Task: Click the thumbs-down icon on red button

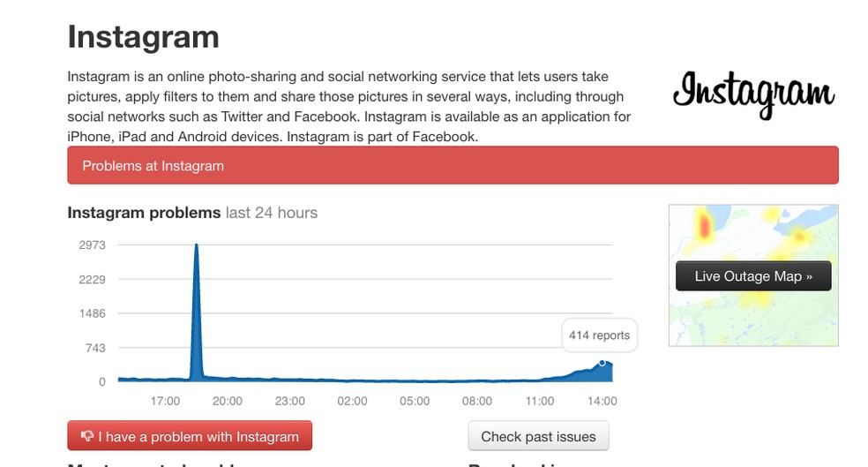Action: [x=87, y=436]
